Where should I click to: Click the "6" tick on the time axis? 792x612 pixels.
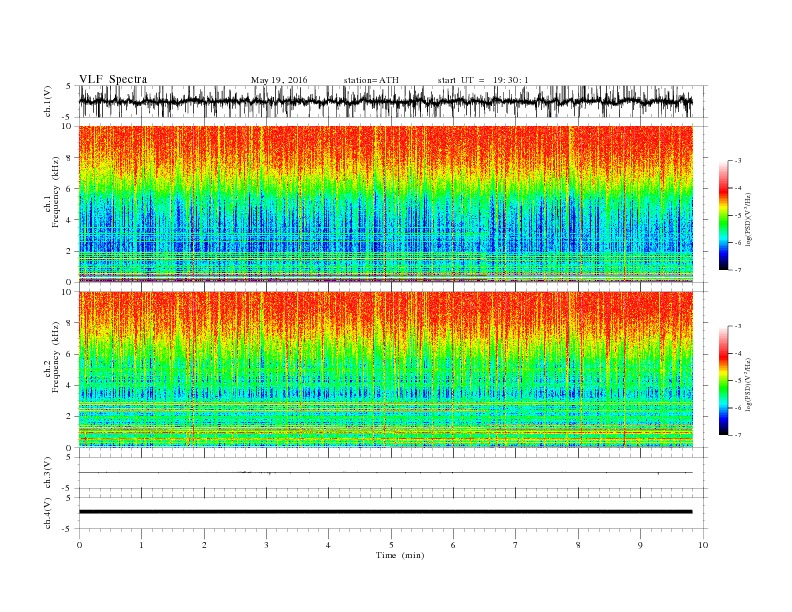(453, 545)
